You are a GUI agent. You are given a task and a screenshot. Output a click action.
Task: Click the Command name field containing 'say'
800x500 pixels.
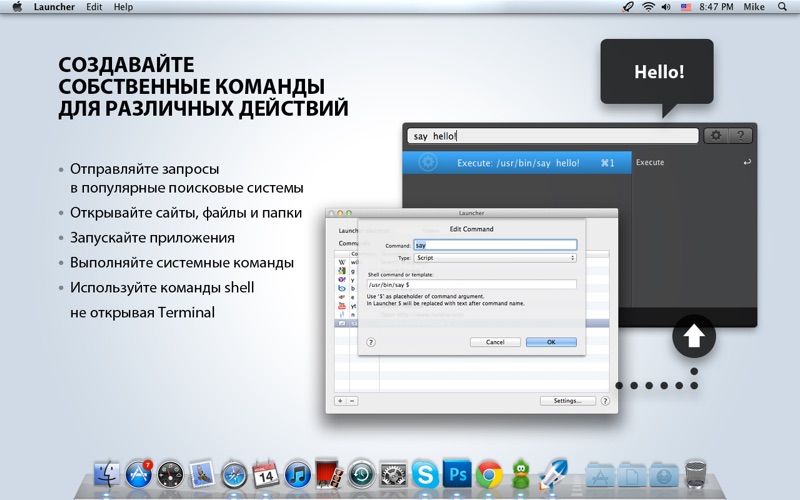coord(495,245)
